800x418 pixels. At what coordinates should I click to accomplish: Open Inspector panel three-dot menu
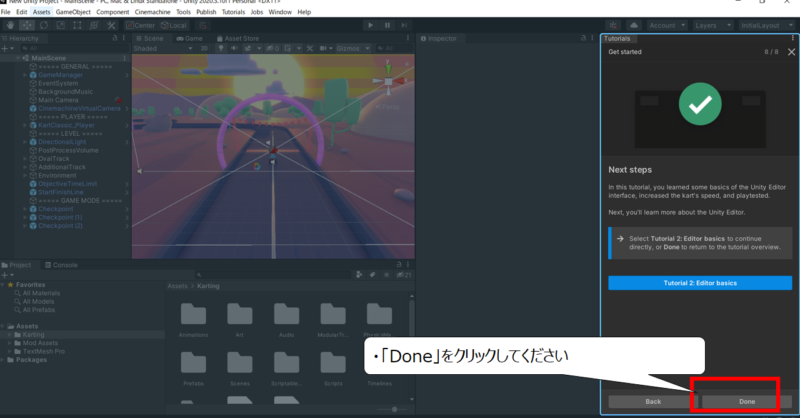click(x=592, y=38)
